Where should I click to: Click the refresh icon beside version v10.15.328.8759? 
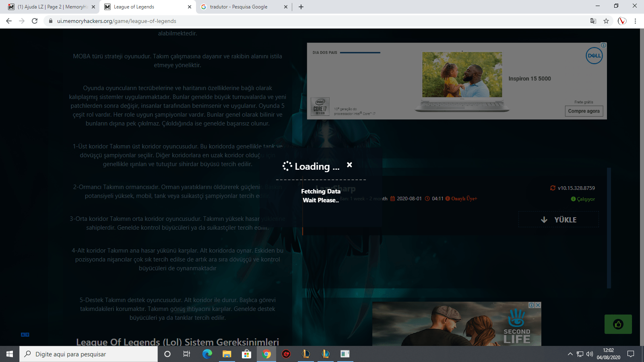click(x=553, y=188)
